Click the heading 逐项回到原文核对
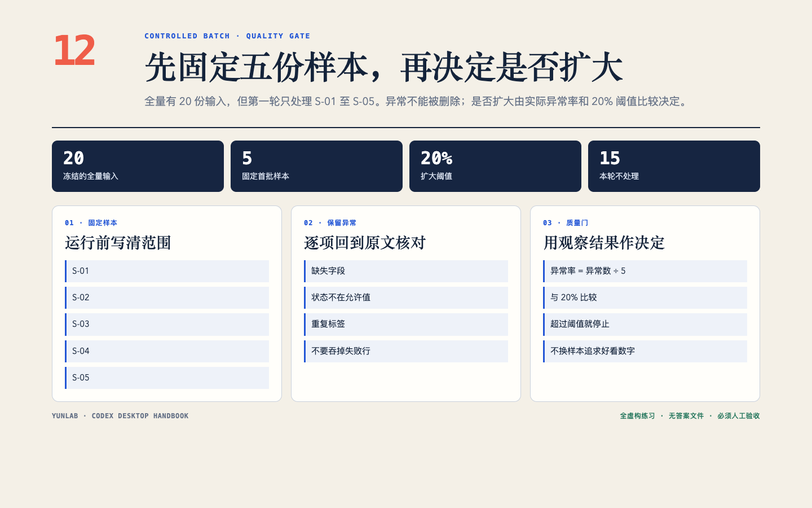Image resolution: width=812 pixels, height=508 pixels. pos(365,243)
